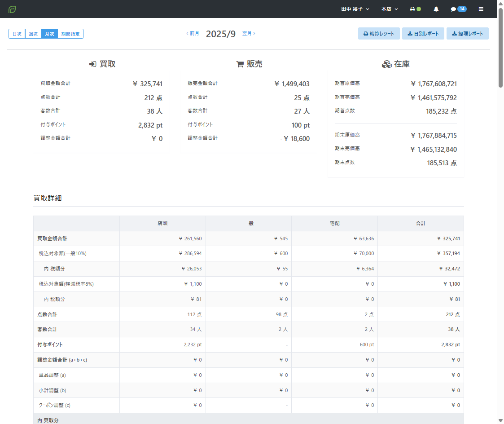
Task: Click the scrollbar down arrow
Action: click(500, 420)
